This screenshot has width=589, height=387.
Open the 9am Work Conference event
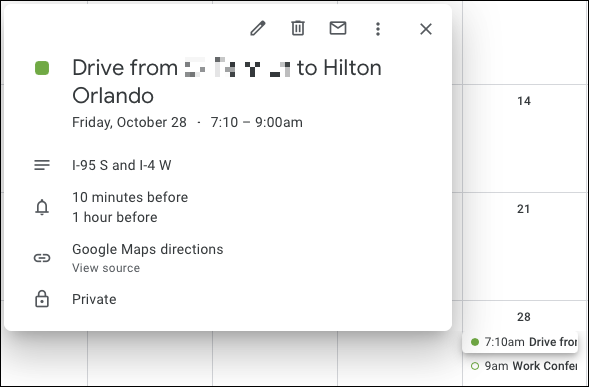coord(523,366)
